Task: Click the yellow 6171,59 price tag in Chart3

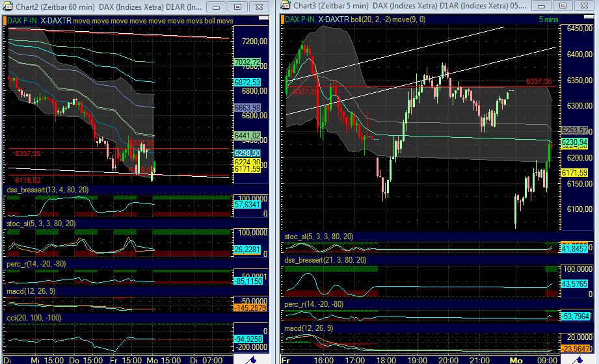Action: tap(574, 173)
